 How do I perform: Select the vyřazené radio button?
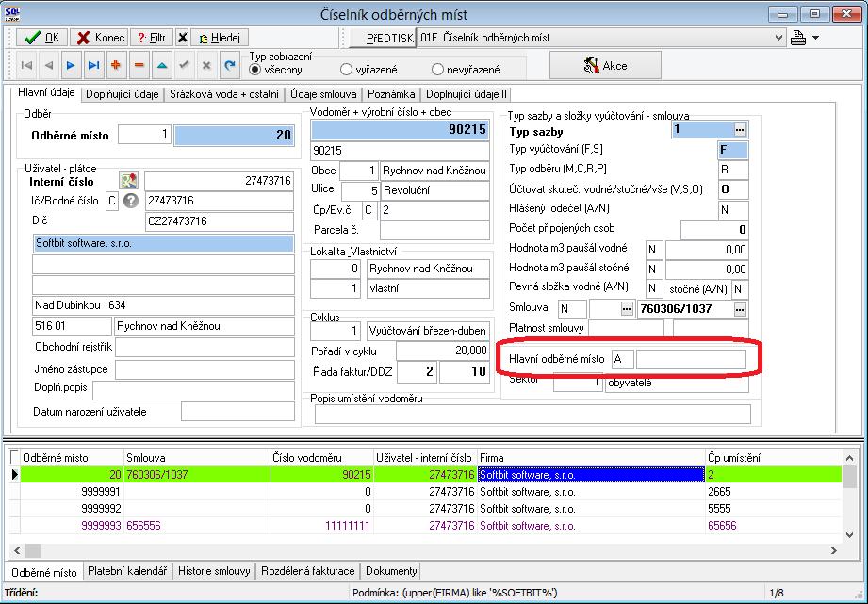point(346,70)
